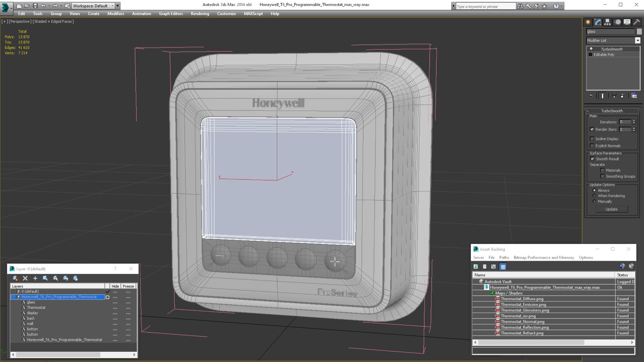Screen dimensions: 644x362
Task: Check Separate by Smoothing Groups
Action: click(x=602, y=176)
